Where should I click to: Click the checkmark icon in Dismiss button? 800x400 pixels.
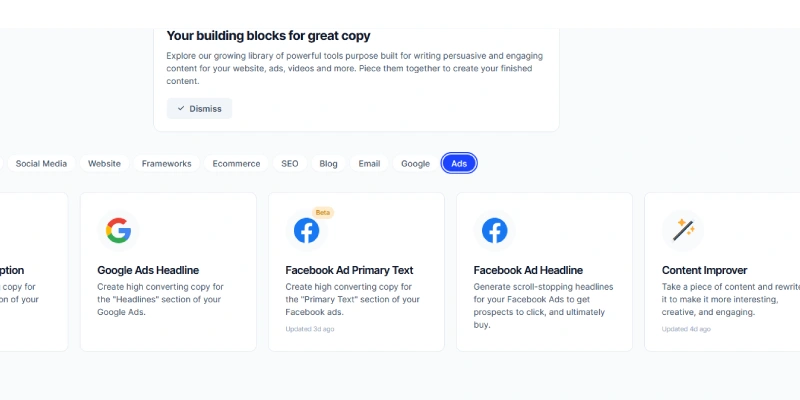[x=181, y=109]
